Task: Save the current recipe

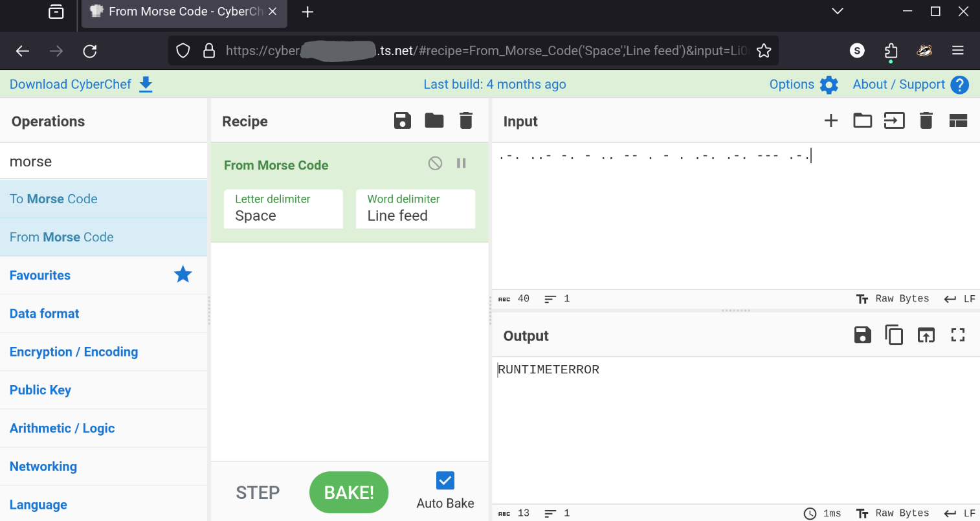Action: pos(403,120)
